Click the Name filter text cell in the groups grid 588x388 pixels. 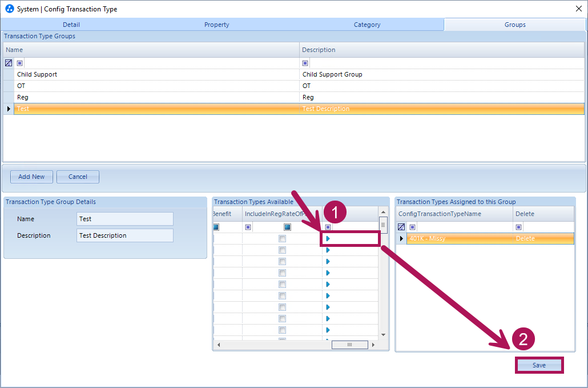pyautogui.click(x=161, y=63)
